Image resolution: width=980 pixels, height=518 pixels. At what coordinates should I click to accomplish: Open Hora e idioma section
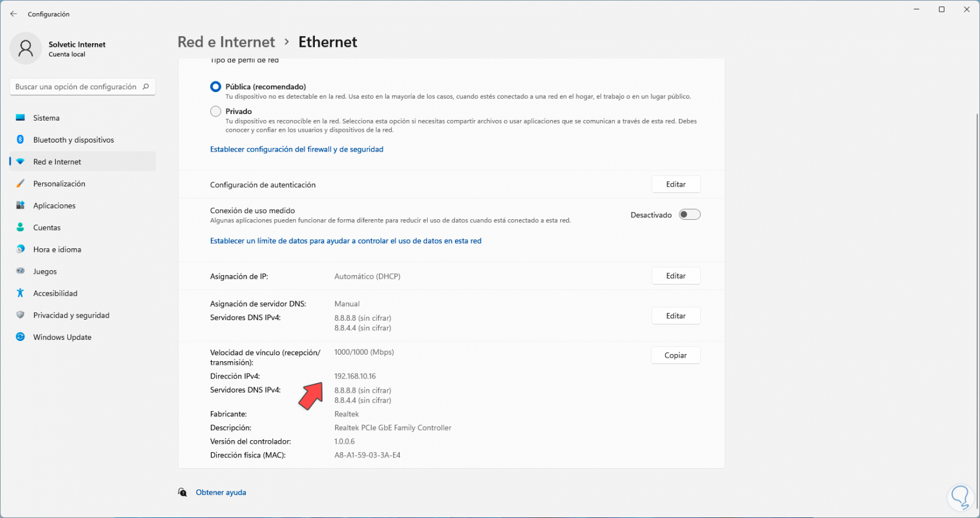pos(57,249)
